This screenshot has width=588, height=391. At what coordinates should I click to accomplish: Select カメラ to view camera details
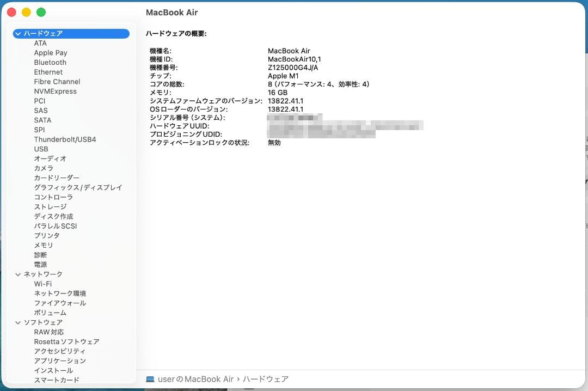43,168
